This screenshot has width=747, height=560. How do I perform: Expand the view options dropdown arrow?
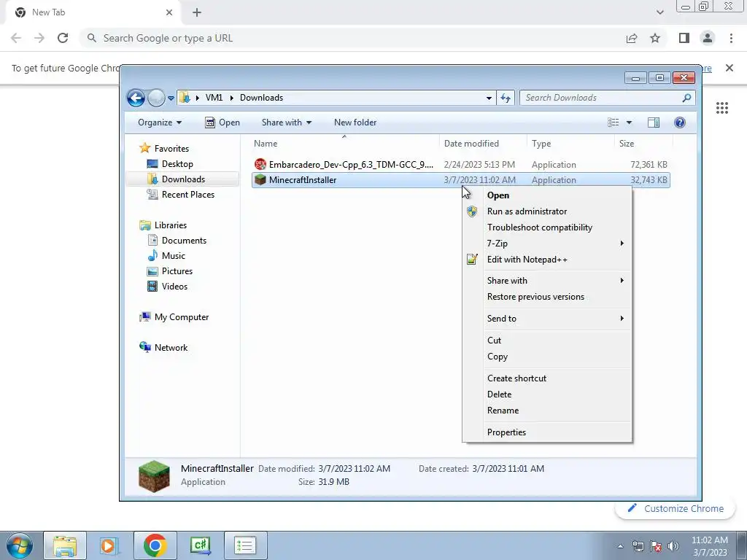point(629,122)
